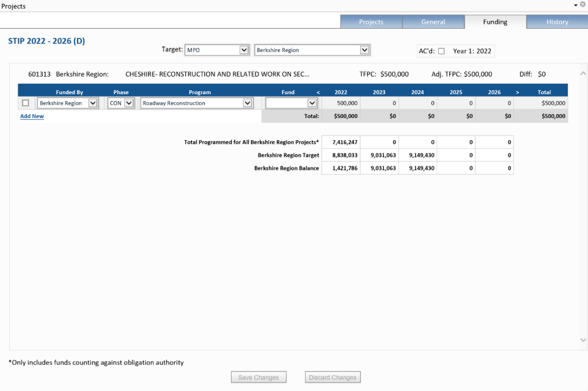
Task: Click the Save Changes button
Action: pyautogui.click(x=259, y=377)
